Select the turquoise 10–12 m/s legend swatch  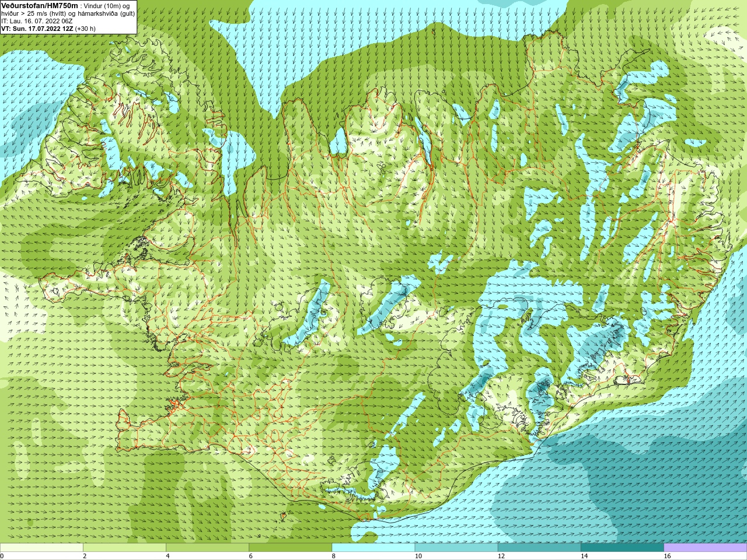[x=456, y=548]
